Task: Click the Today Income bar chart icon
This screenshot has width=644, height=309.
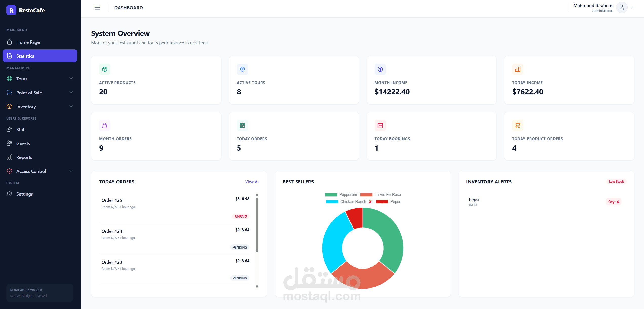Action: pyautogui.click(x=518, y=69)
